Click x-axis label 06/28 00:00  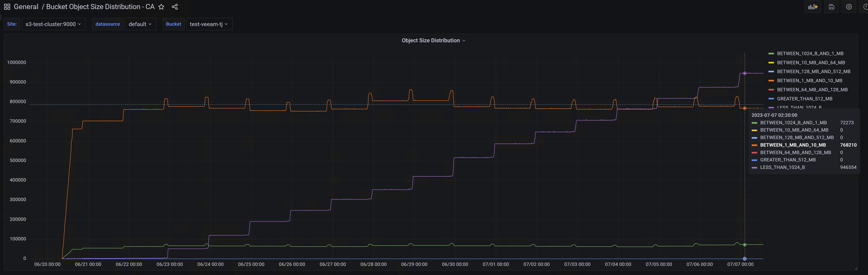tap(373, 264)
